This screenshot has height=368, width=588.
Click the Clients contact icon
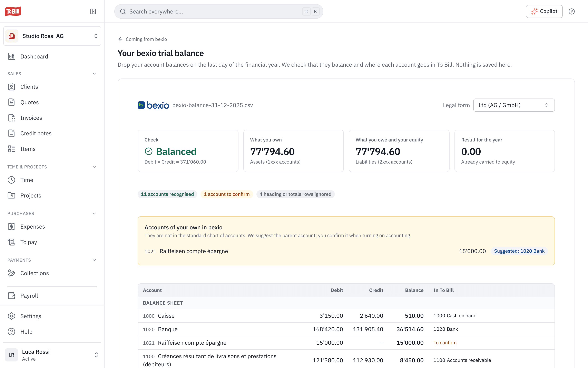[11, 87]
